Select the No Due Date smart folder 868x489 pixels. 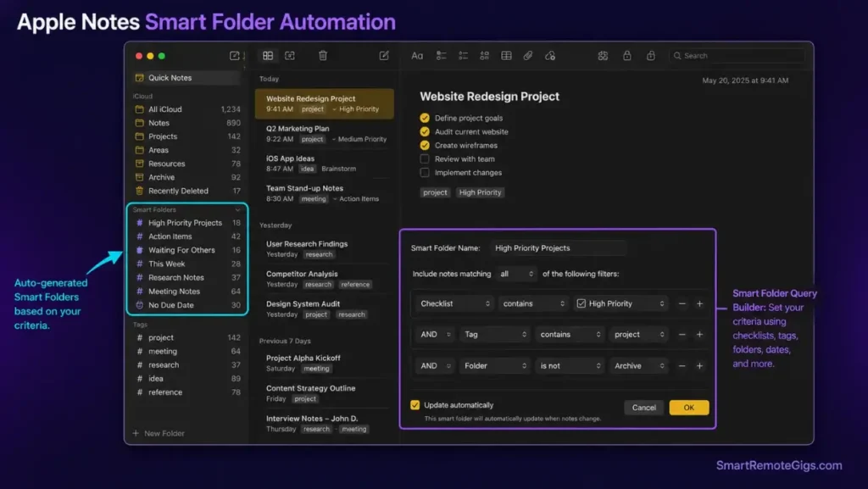pyautogui.click(x=187, y=305)
